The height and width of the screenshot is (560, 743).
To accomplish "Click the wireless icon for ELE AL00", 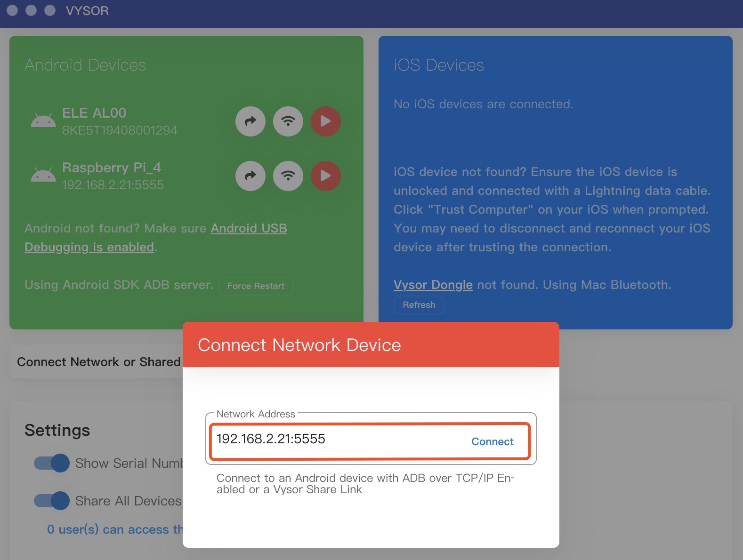I will click(x=288, y=121).
